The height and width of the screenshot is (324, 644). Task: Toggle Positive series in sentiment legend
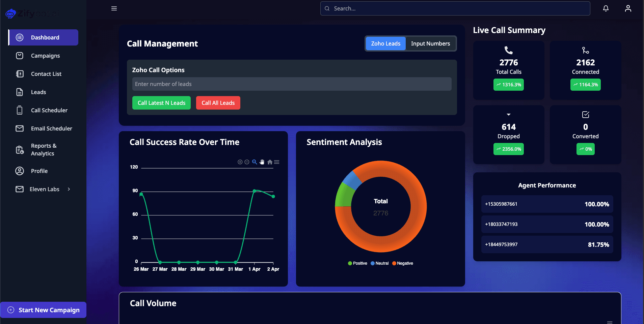pyautogui.click(x=357, y=263)
